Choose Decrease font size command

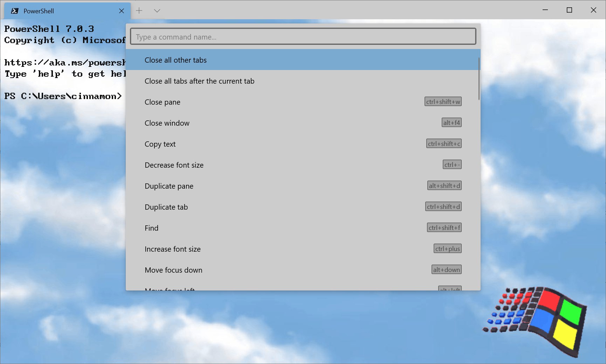coord(303,165)
